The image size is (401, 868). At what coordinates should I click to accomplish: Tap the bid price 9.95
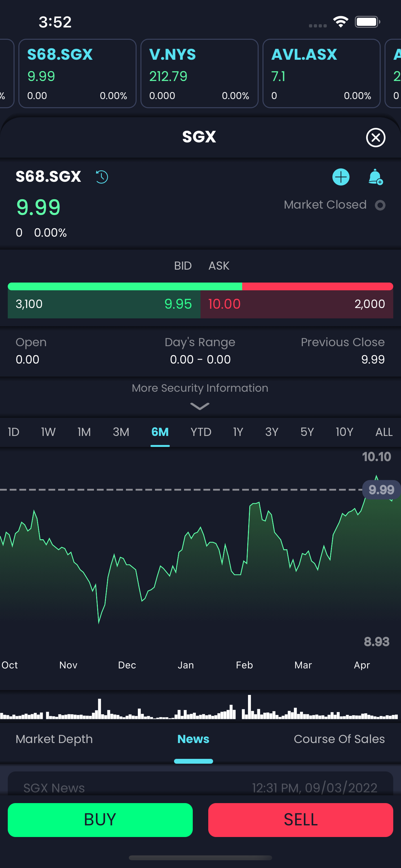coord(178,304)
